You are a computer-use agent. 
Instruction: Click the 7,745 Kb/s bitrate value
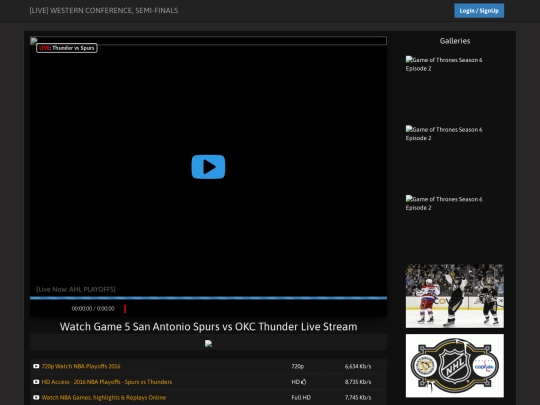[358, 397]
